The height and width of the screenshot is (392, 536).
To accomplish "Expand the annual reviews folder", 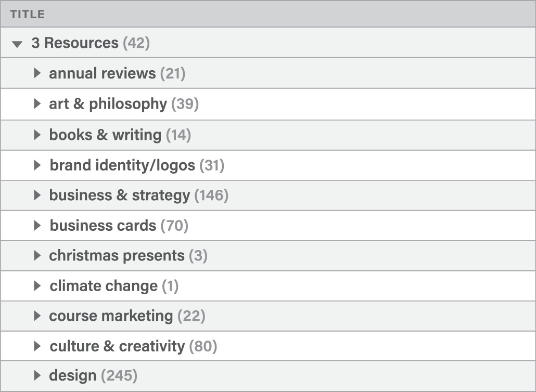I will pos(37,73).
